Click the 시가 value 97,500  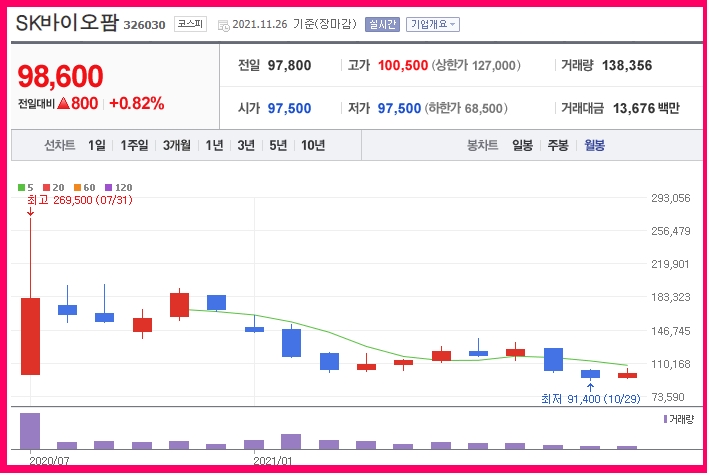(289, 108)
